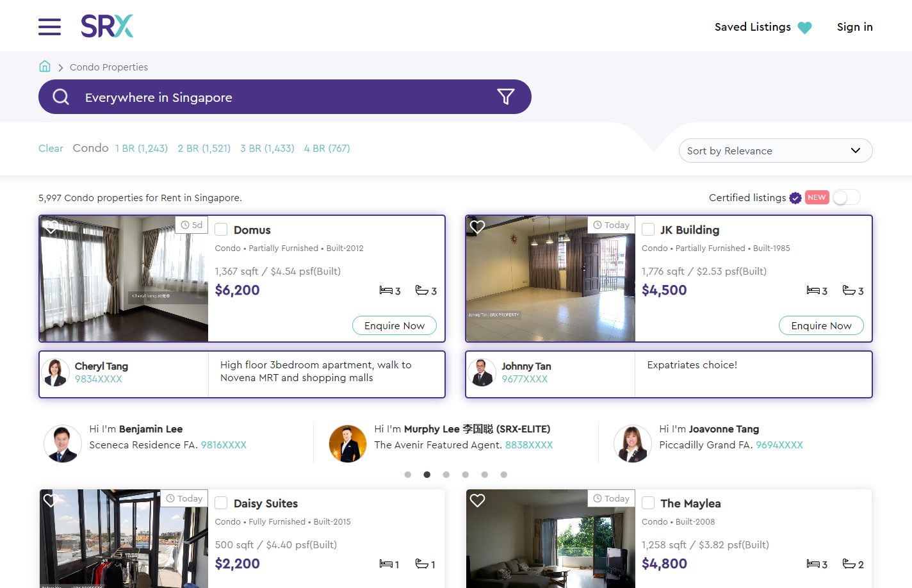Click Condo Properties breadcrumb

pos(109,67)
